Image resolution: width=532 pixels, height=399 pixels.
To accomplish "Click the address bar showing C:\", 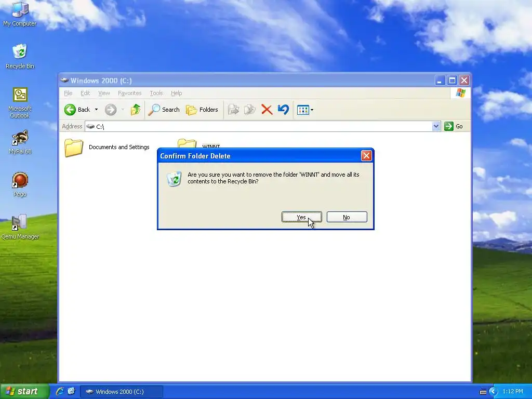I will click(259, 127).
